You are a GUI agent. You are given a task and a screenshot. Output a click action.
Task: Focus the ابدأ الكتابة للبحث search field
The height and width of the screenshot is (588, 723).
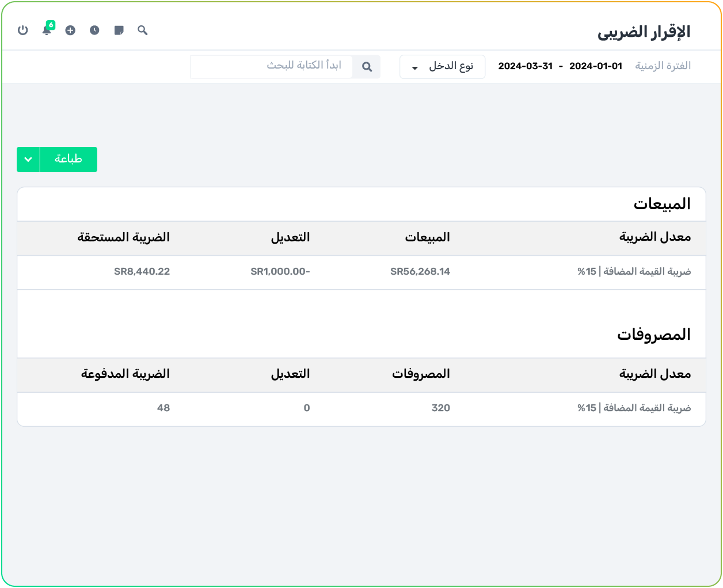point(272,66)
